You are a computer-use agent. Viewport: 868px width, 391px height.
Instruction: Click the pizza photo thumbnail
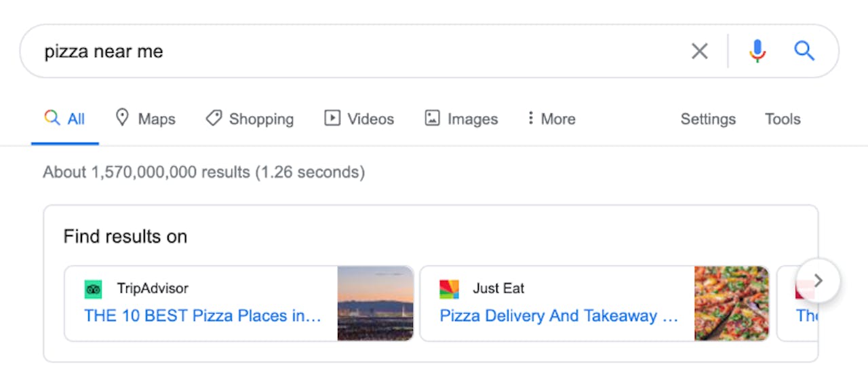(x=732, y=303)
